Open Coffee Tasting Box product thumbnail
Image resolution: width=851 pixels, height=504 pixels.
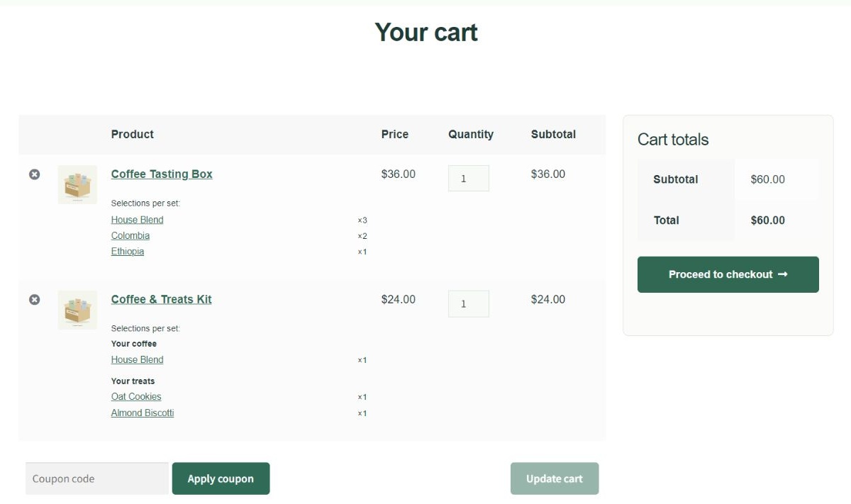tap(77, 185)
